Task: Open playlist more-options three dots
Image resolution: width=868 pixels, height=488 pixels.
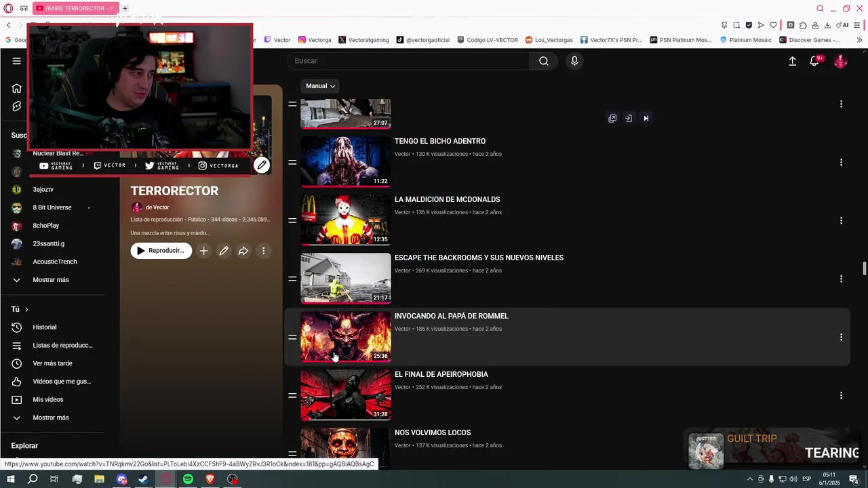Action: [264, 251]
